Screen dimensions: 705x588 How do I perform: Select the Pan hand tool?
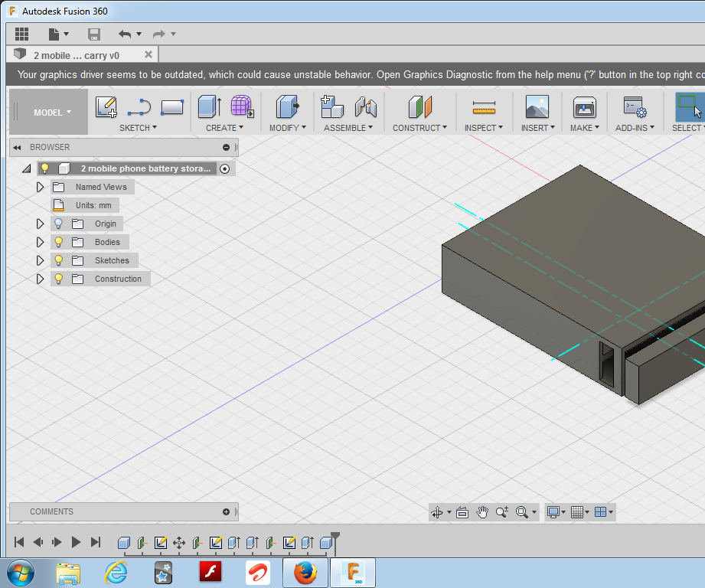(x=482, y=512)
